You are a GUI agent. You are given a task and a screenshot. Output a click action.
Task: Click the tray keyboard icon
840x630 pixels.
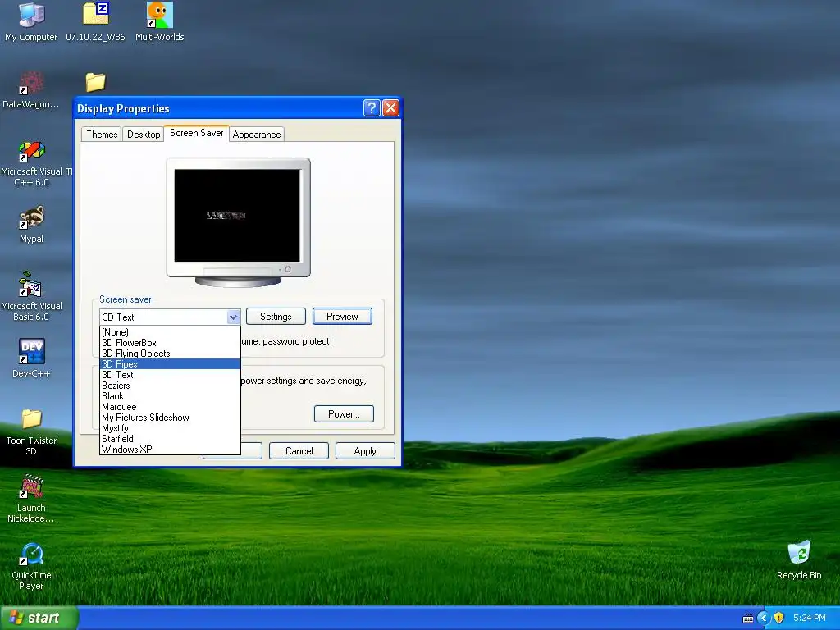pos(748,619)
